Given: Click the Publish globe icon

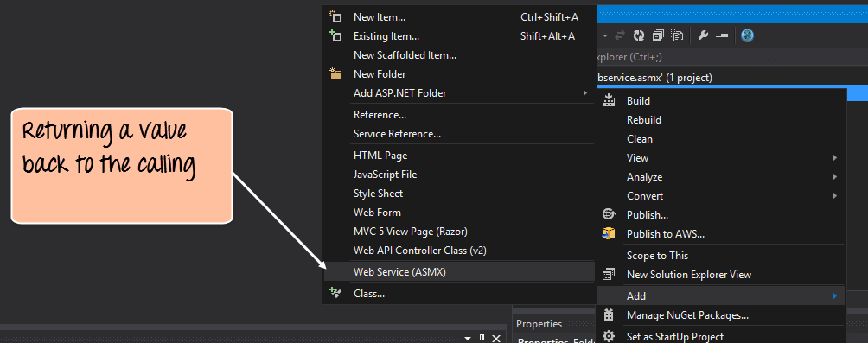Looking at the screenshot, I should pos(609,214).
